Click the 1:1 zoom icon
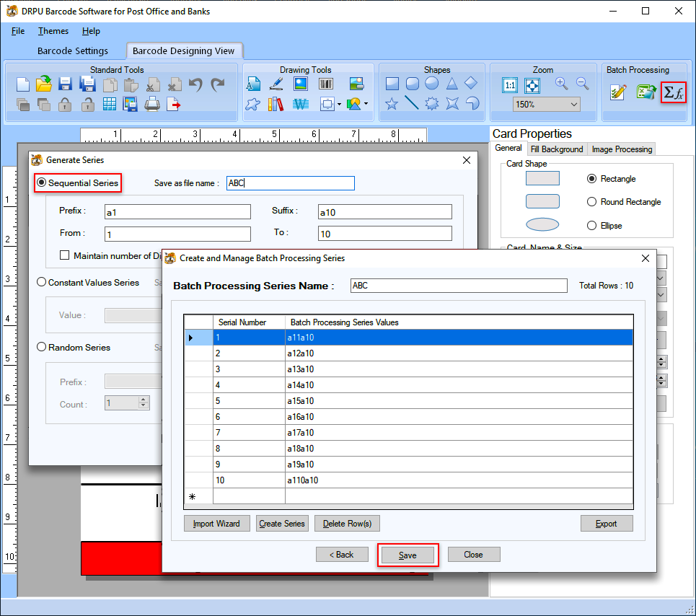Screen dimensions: 696x616 coord(510,85)
